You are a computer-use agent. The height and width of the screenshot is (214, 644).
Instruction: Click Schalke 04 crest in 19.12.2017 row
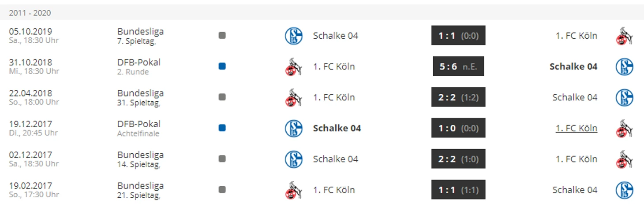293,128
